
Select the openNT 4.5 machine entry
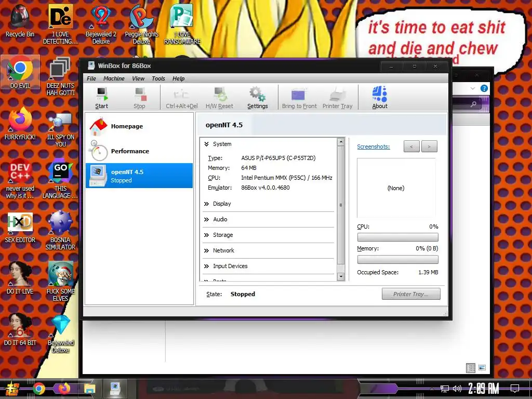139,176
